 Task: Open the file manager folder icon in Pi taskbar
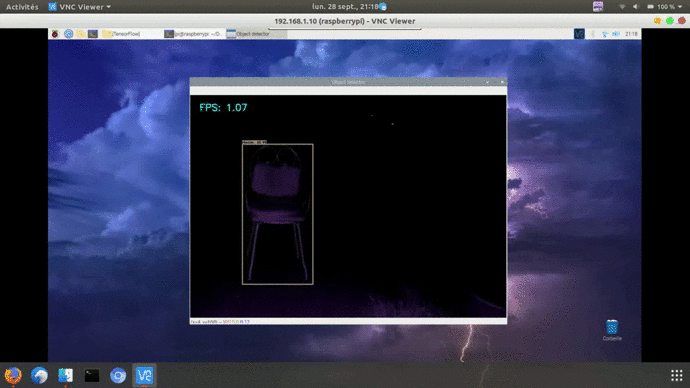click(x=80, y=34)
